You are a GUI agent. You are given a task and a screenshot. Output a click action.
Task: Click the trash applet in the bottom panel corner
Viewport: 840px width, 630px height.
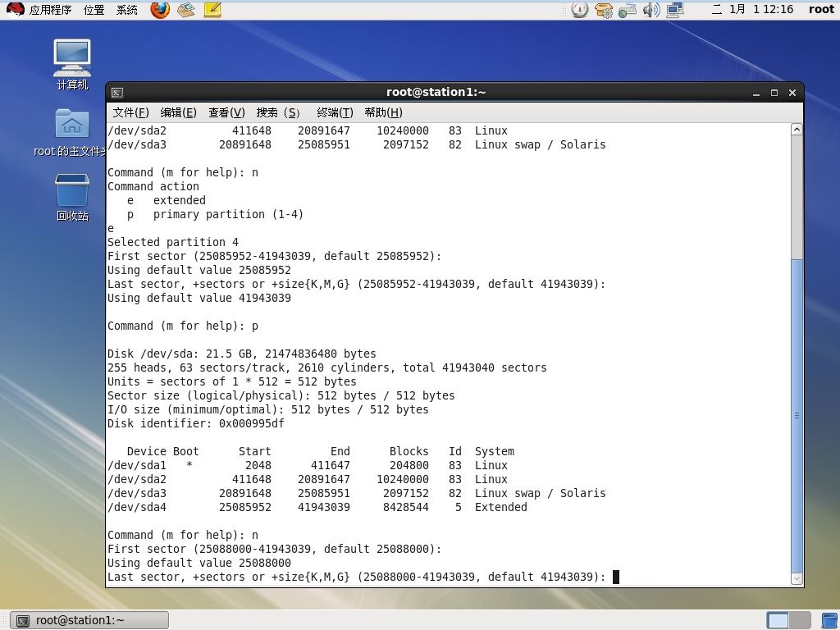tap(830, 620)
